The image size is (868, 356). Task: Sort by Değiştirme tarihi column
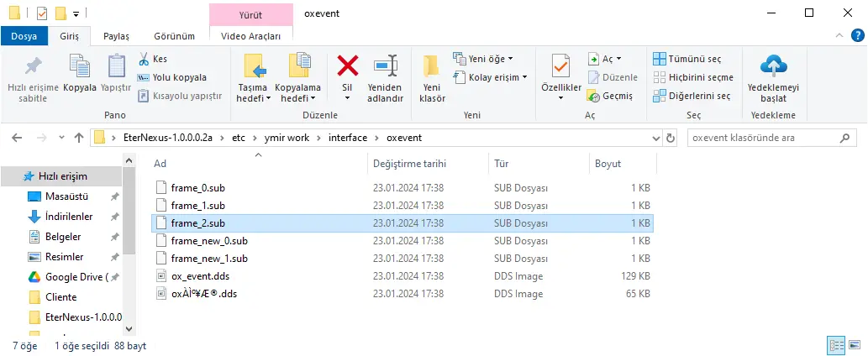(428, 164)
